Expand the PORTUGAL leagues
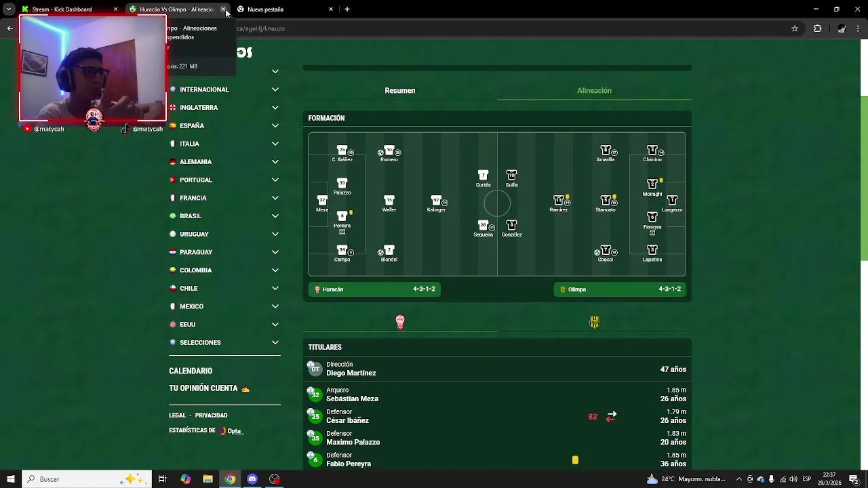Image resolution: width=868 pixels, height=488 pixels. click(275, 180)
